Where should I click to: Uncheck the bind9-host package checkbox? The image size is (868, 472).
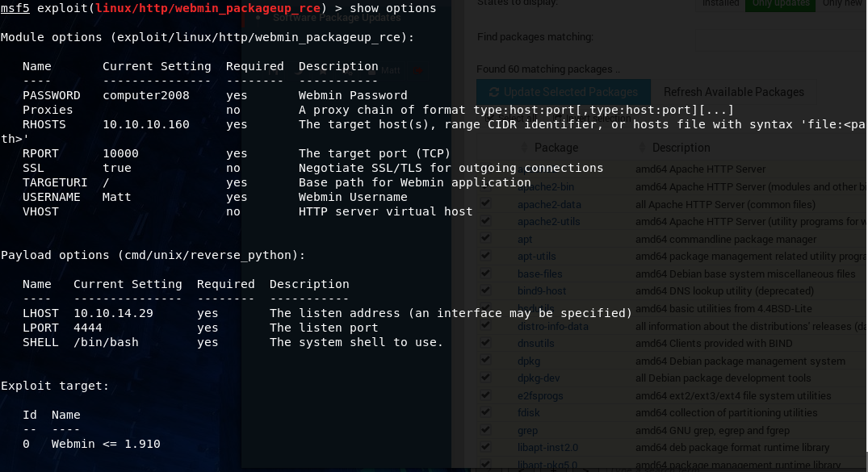(x=485, y=290)
